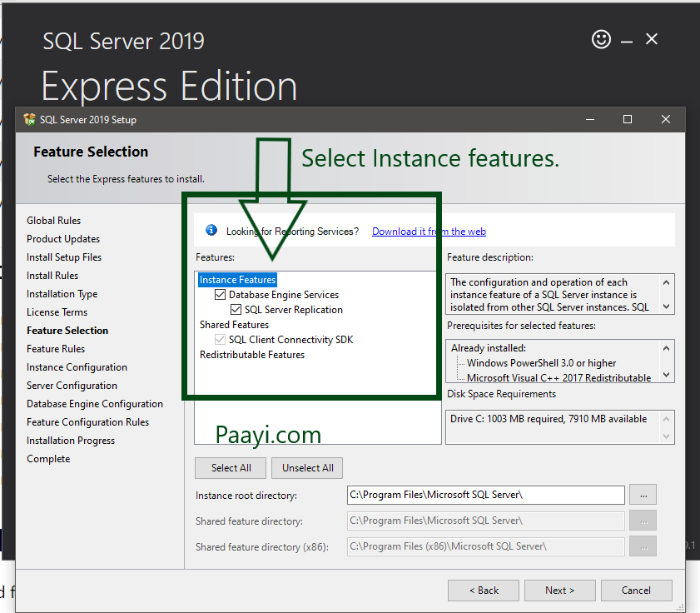
Task: Click the smiley feedback icon
Action: pyautogui.click(x=601, y=39)
